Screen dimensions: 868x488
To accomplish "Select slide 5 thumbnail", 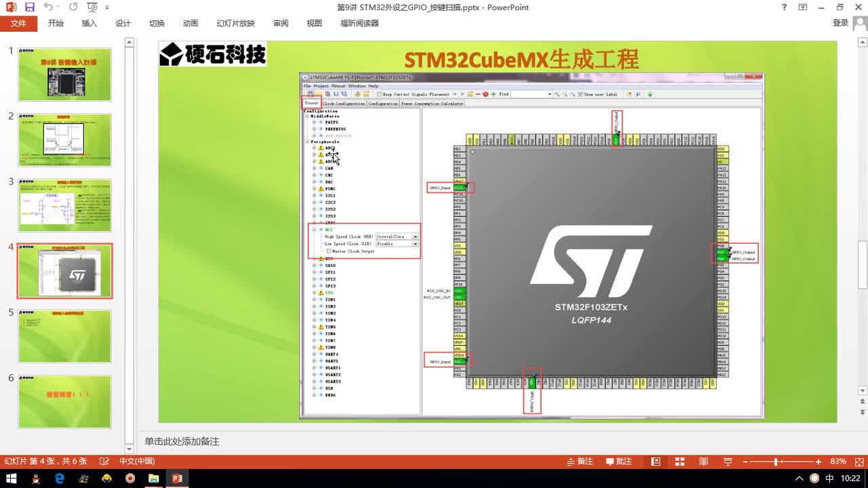I will 64,336.
